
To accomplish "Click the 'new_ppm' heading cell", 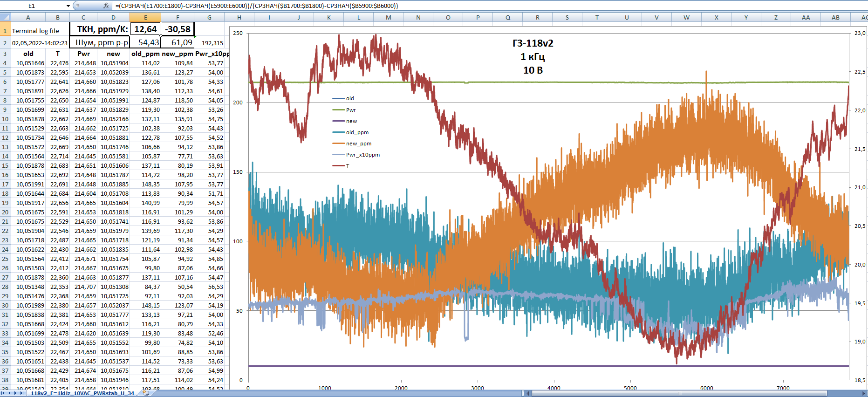I will 178,54.
